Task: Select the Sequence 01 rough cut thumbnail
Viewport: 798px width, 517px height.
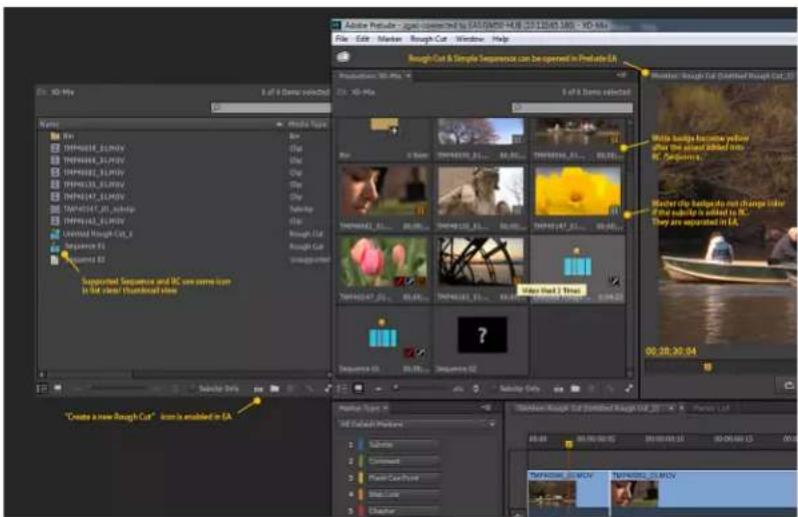Action: click(x=384, y=340)
